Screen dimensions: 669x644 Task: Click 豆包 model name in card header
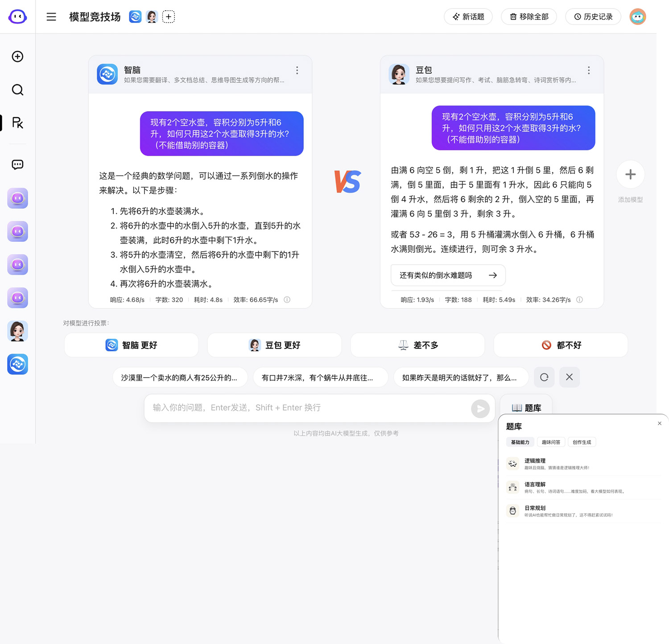(424, 70)
